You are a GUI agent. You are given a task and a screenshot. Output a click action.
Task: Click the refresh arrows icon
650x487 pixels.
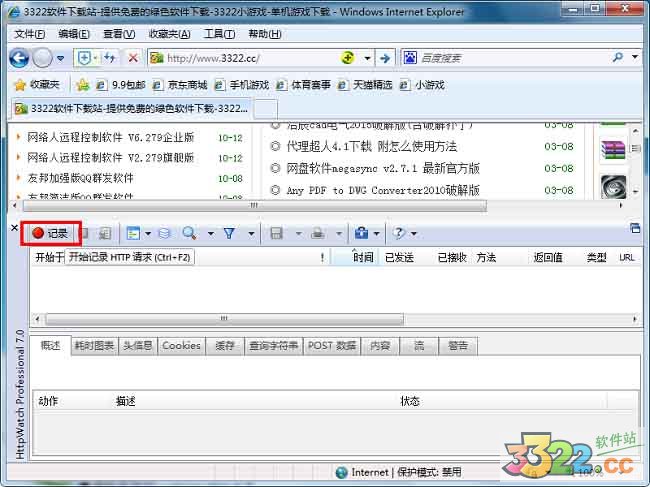click(x=109, y=58)
